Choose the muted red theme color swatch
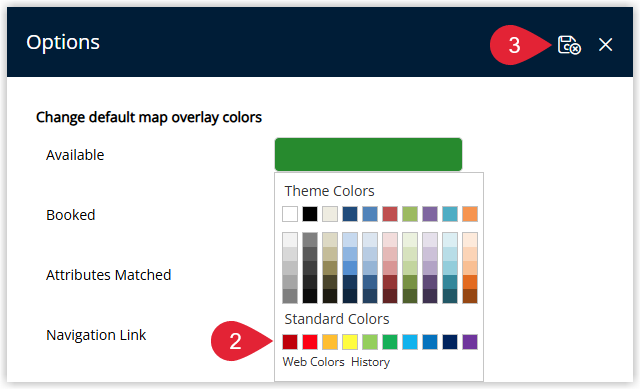Viewport: 641px width, 390px height. click(x=390, y=214)
